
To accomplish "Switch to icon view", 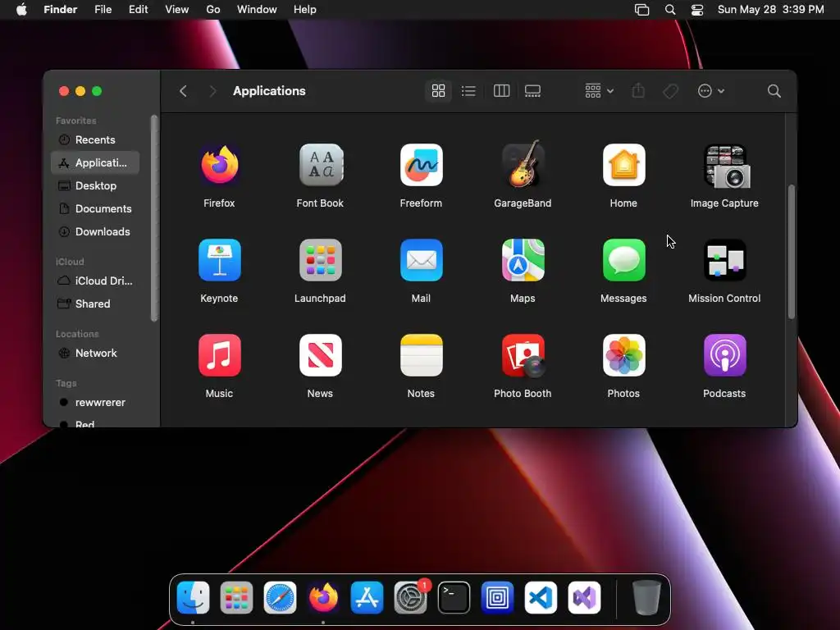I will click(438, 91).
